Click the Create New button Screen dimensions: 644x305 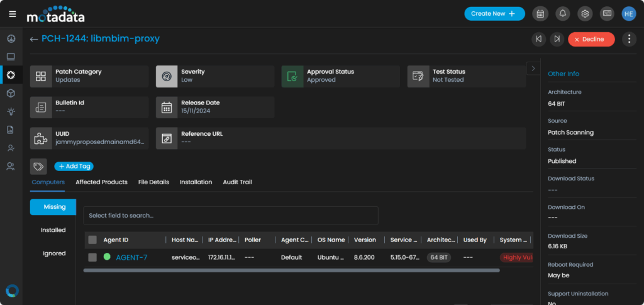[494, 14]
